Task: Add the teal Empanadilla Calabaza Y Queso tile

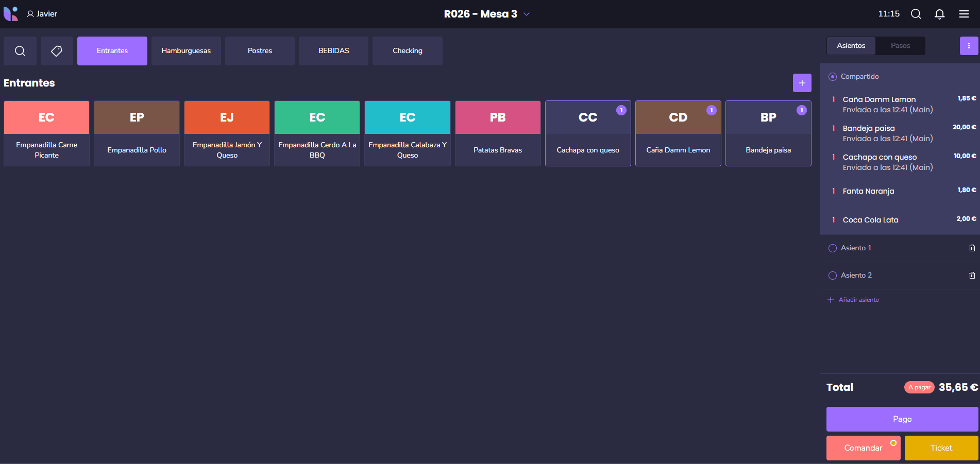Action: [407, 133]
